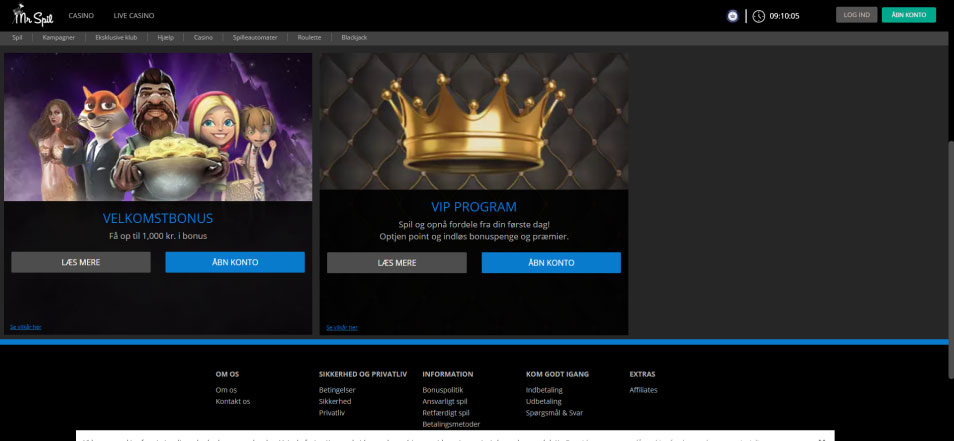This screenshot has height=441, width=954.
Task: Go to the Eksklusive klub section
Action: 116,38
